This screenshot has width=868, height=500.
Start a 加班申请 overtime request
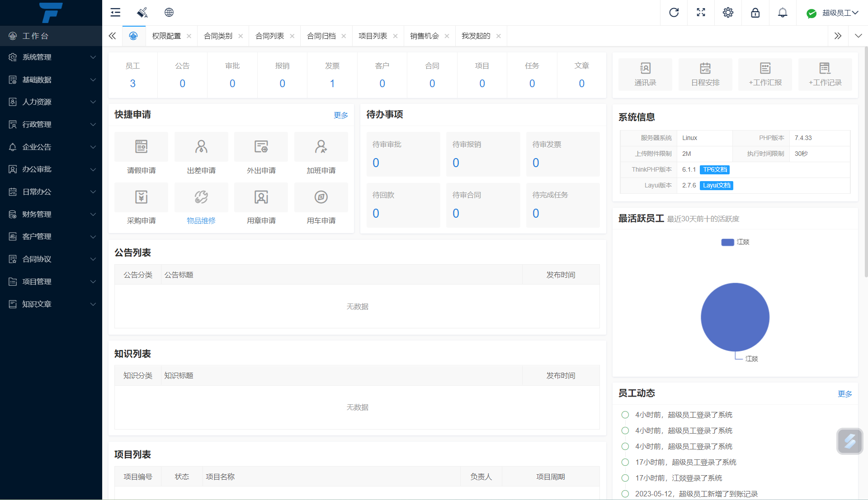pos(321,154)
